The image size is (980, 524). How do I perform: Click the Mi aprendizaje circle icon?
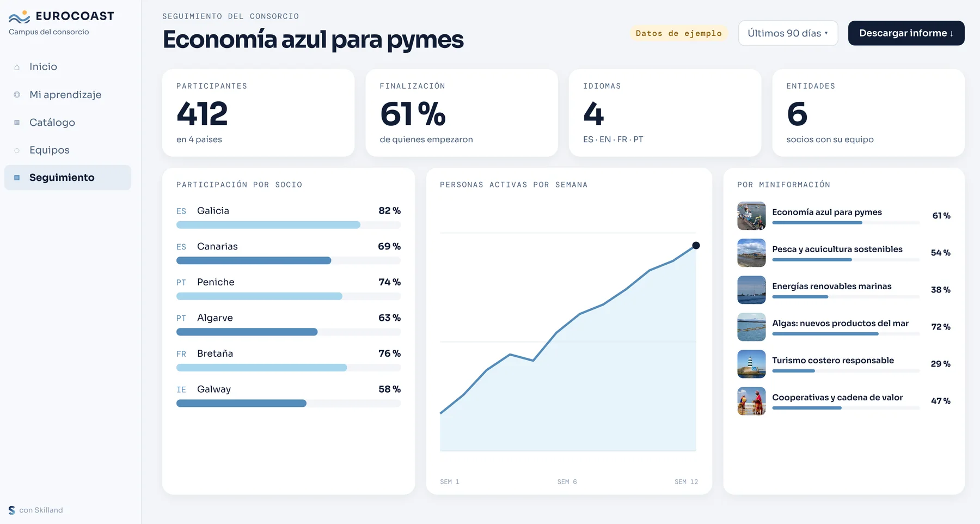(17, 95)
